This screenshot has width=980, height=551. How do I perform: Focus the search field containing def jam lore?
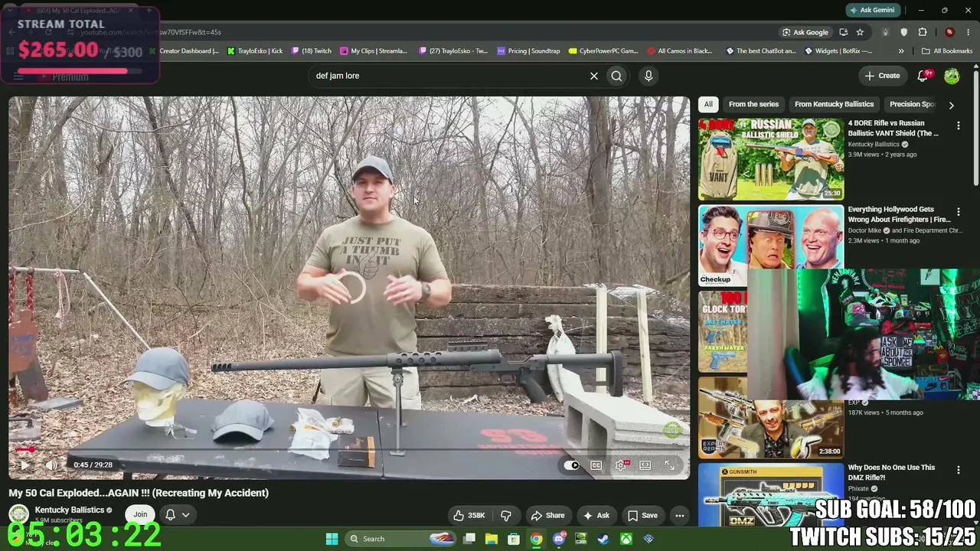(448, 76)
